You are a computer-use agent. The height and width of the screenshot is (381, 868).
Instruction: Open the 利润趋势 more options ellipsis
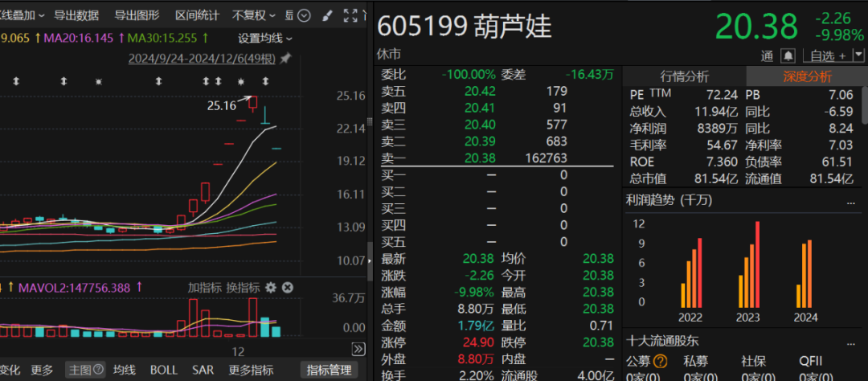pos(851,203)
